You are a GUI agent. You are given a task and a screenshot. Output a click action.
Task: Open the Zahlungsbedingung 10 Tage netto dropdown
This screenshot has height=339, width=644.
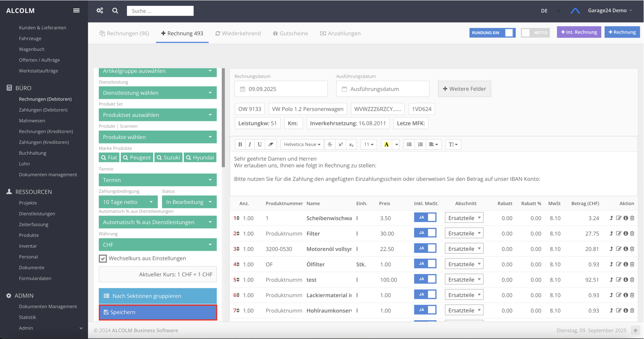[x=128, y=202]
